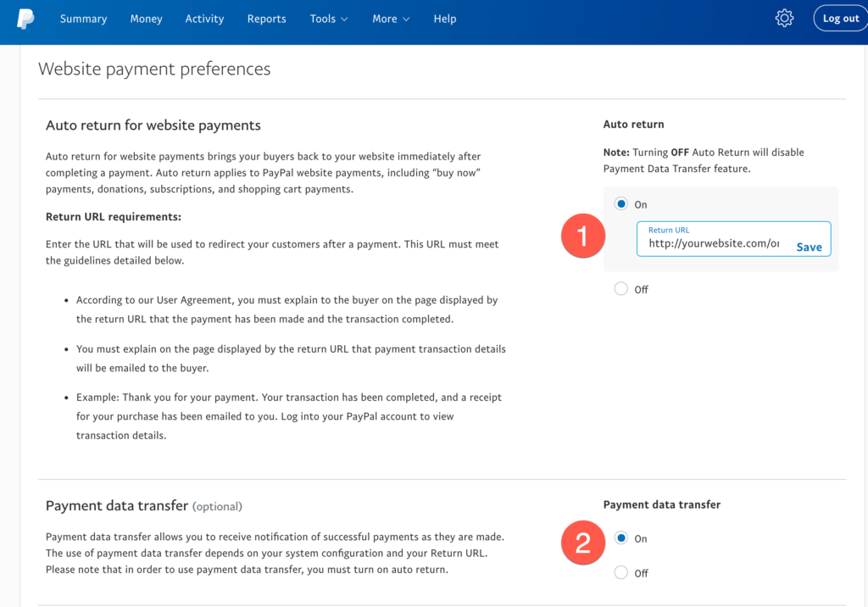Open the settings gear icon
868x607 pixels.
(x=784, y=19)
